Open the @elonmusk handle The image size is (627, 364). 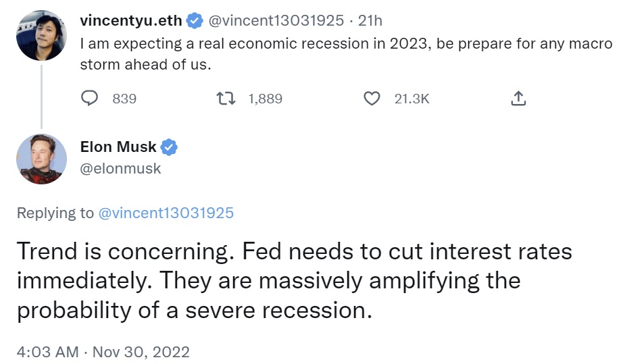[x=120, y=169]
